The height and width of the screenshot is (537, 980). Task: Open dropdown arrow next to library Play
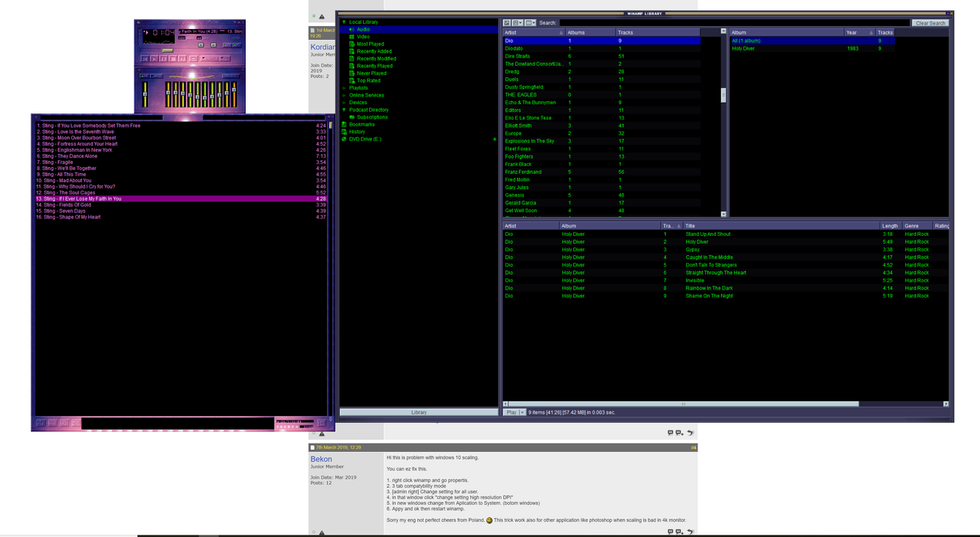(523, 412)
